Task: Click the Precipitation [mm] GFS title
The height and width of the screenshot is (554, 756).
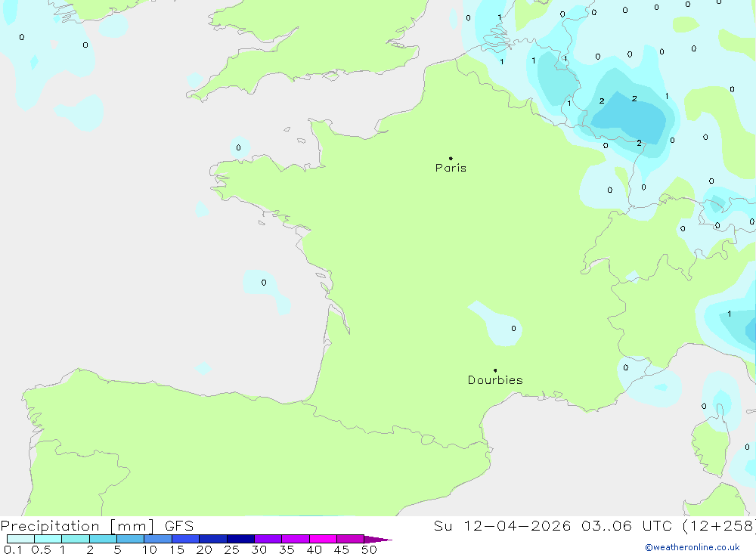Action: 97,525
